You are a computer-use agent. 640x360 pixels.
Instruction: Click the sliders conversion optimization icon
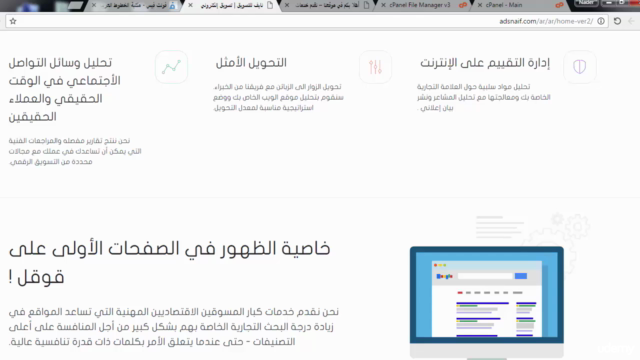(x=376, y=67)
